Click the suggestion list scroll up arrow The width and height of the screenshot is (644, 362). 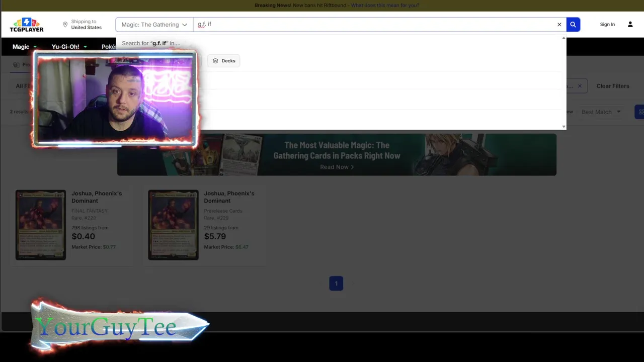563,38
